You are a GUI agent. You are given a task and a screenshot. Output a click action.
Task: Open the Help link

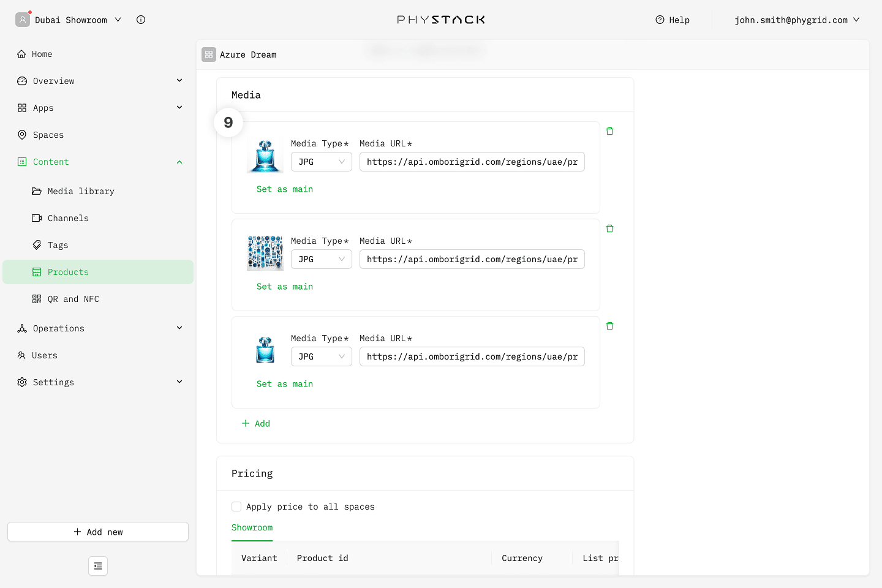coord(673,20)
